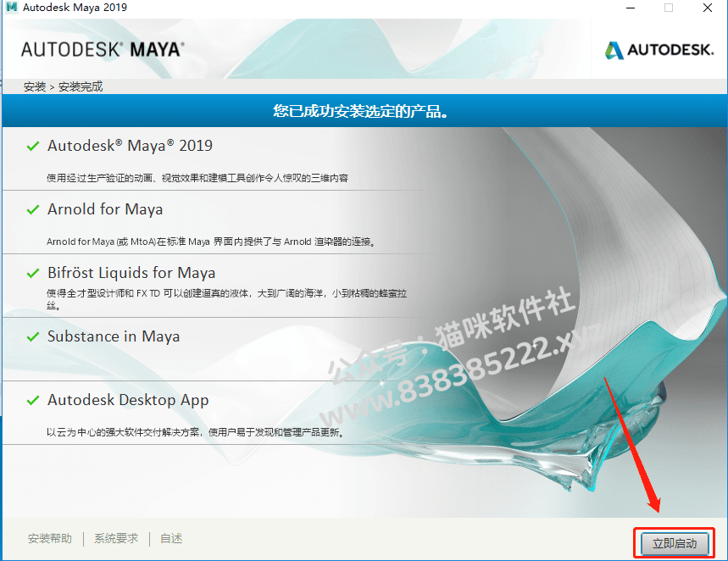Select the Autodesk Desktop App product title
Viewport: 728px width, 561px height.
click(128, 400)
